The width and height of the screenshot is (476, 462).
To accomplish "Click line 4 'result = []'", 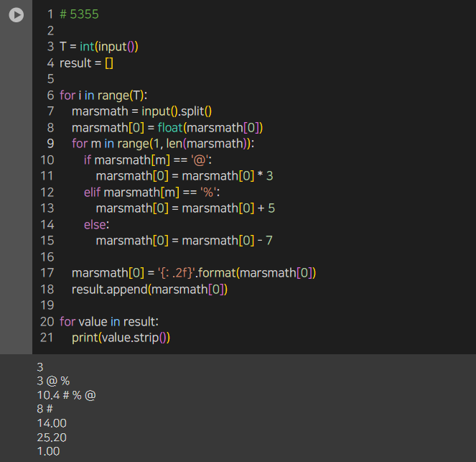I will pyautogui.click(x=86, y=63).
